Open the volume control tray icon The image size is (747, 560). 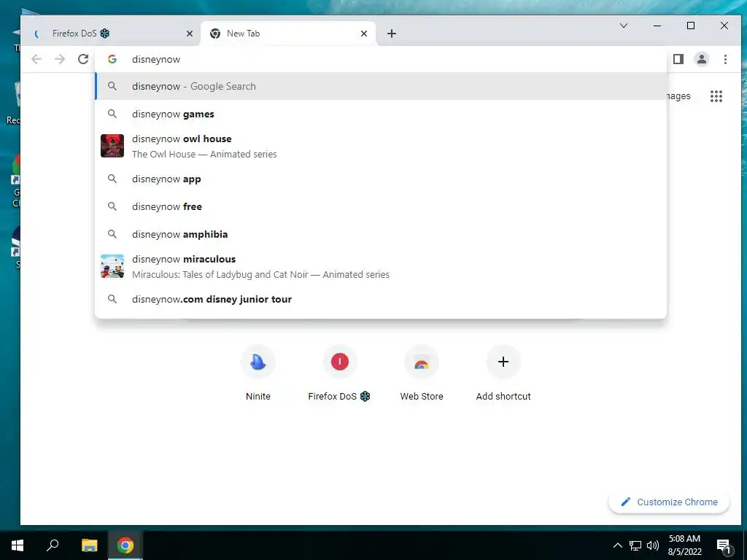point(653,545)
